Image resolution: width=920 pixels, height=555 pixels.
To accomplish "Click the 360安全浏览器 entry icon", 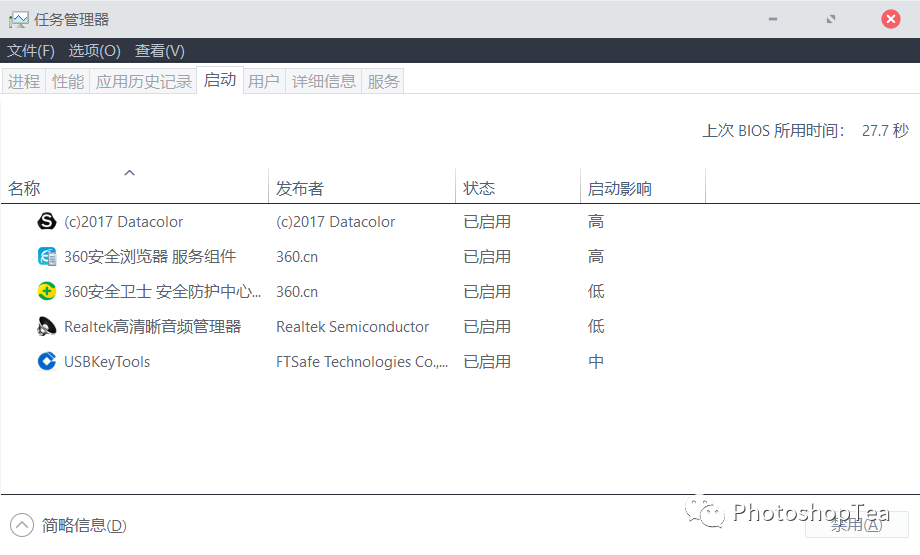I will (47, 256).
